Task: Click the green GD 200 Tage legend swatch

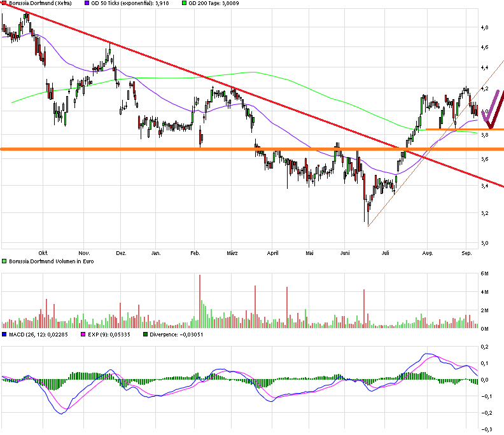Action: 184,3
